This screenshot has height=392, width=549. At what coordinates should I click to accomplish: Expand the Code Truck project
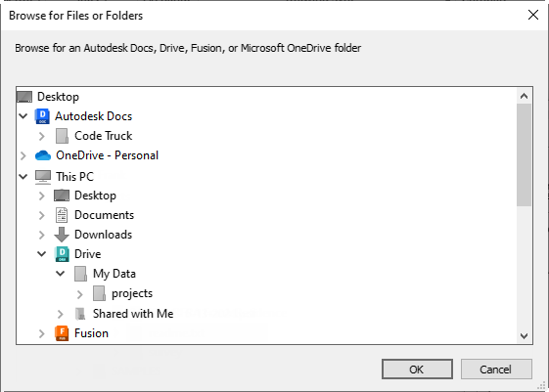pos(42,136)
